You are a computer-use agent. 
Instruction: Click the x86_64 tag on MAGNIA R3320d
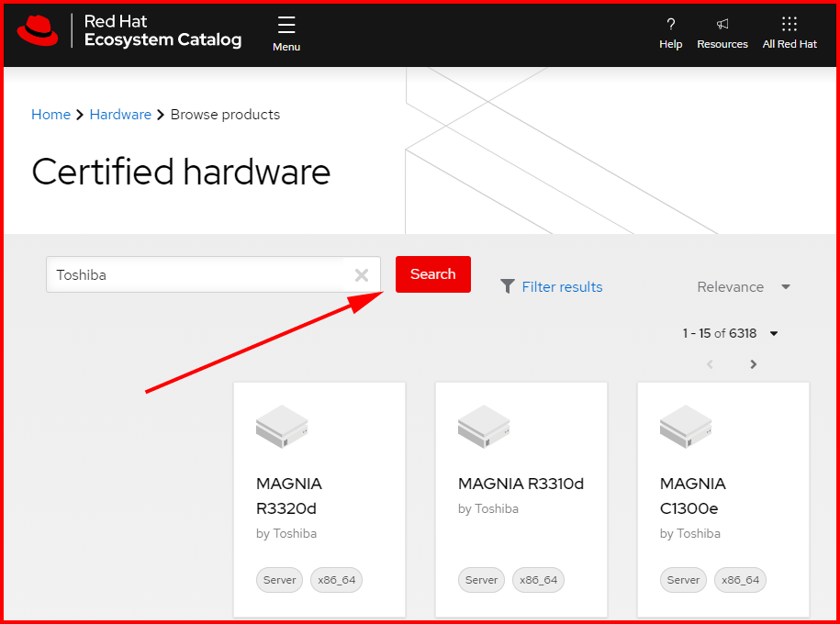tap(336, 580)
